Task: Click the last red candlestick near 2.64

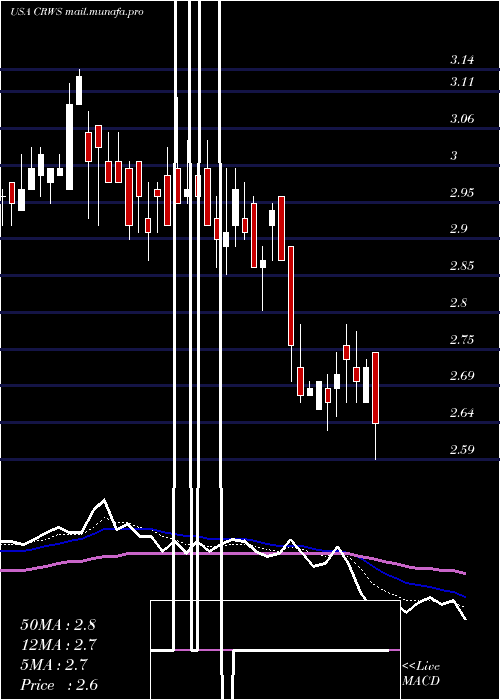Action: [375, 388]
